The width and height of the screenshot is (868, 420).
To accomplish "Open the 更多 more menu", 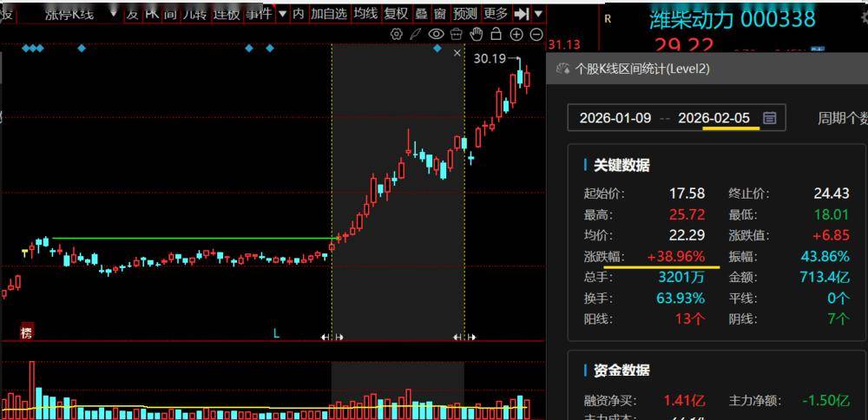I will (x=495, y=13).
